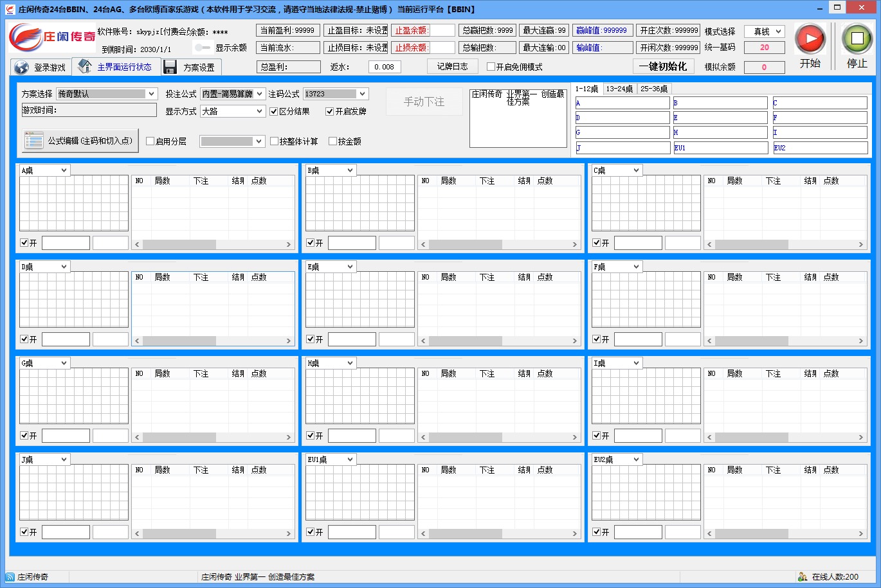Open the 模式选择 dropdown showing 真钱
This screenshot has height=588, width=881.
click(764, 31)
